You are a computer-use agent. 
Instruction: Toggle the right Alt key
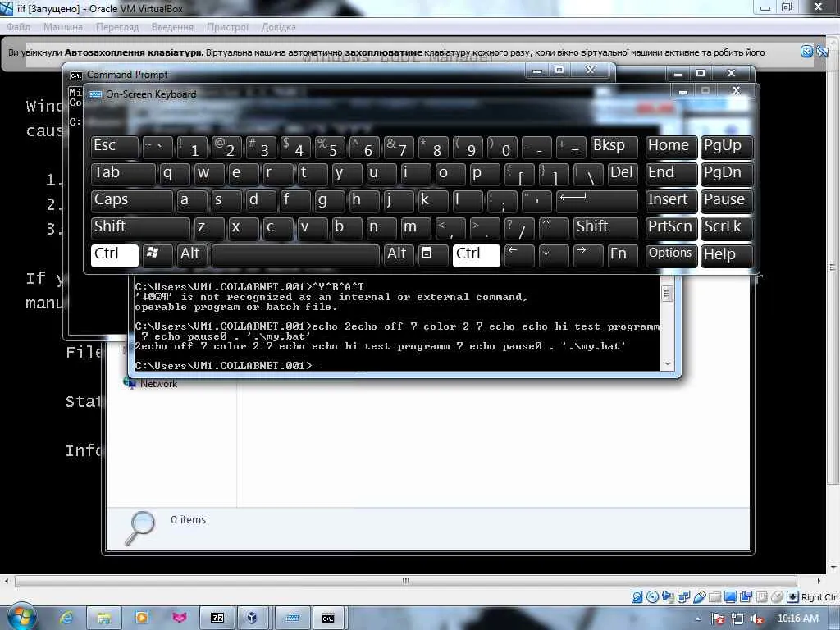[398, 255]
